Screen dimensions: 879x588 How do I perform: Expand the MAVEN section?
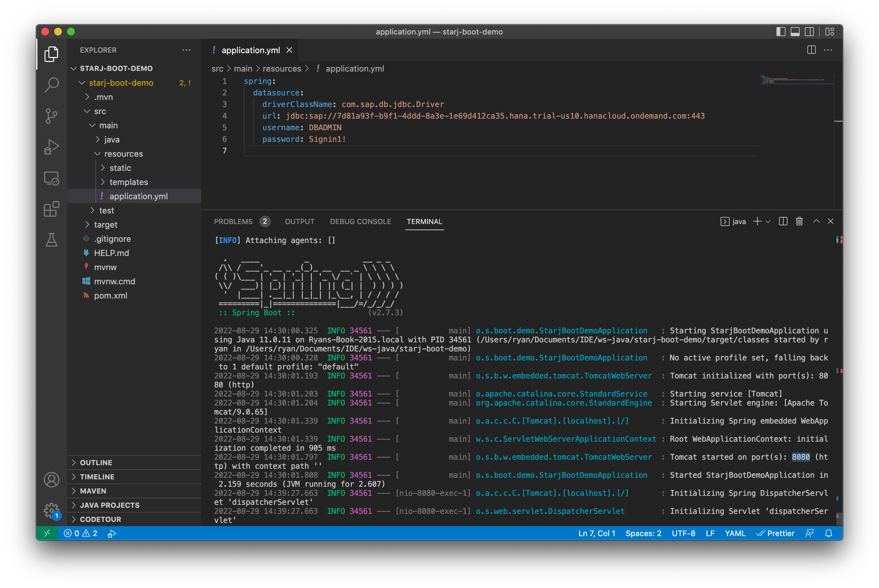(93, 491)
